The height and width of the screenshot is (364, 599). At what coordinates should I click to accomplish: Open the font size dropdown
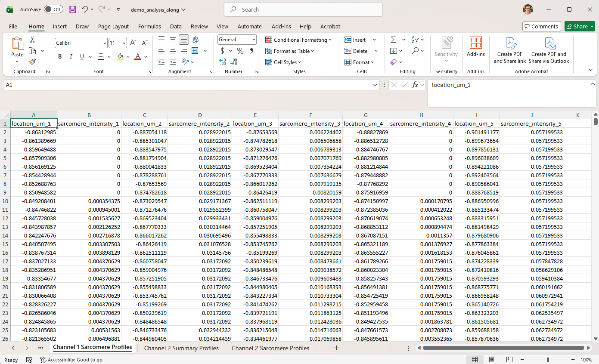(124, 43)
